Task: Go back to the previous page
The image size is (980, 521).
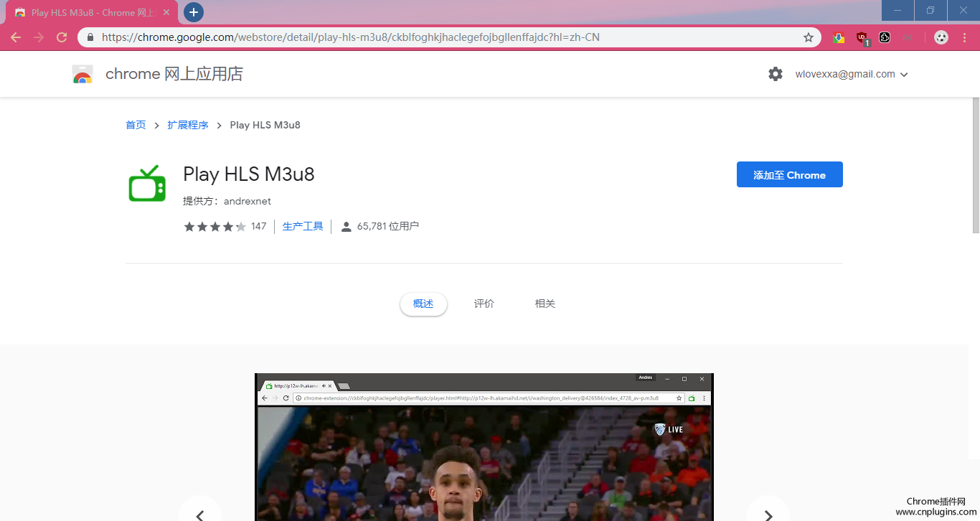Action: coord(16,37)
